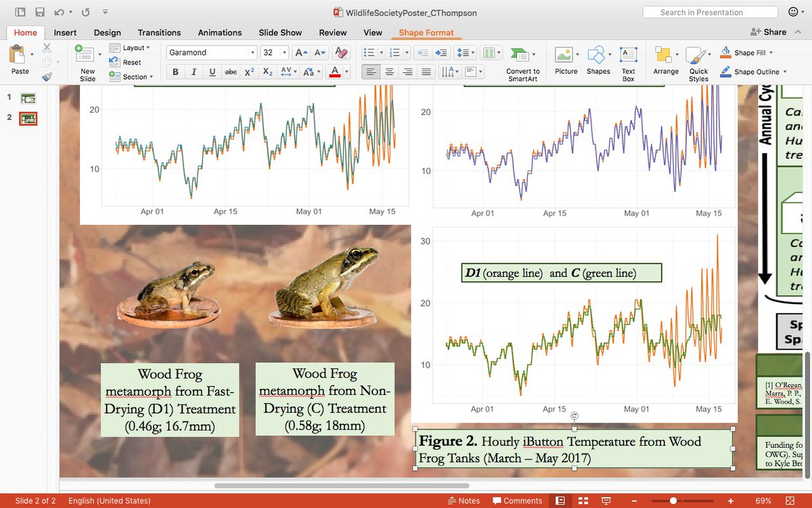Select slide 1 thumbnail

(28, 98)
